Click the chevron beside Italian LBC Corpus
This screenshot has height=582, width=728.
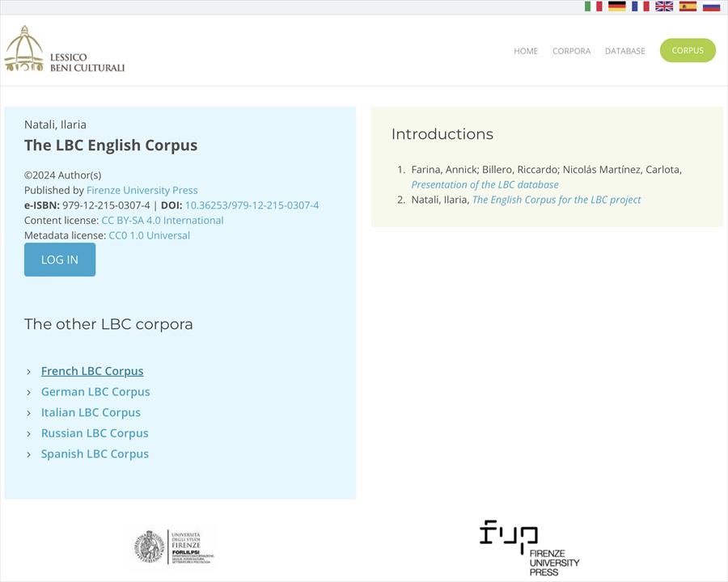point(29,413)
